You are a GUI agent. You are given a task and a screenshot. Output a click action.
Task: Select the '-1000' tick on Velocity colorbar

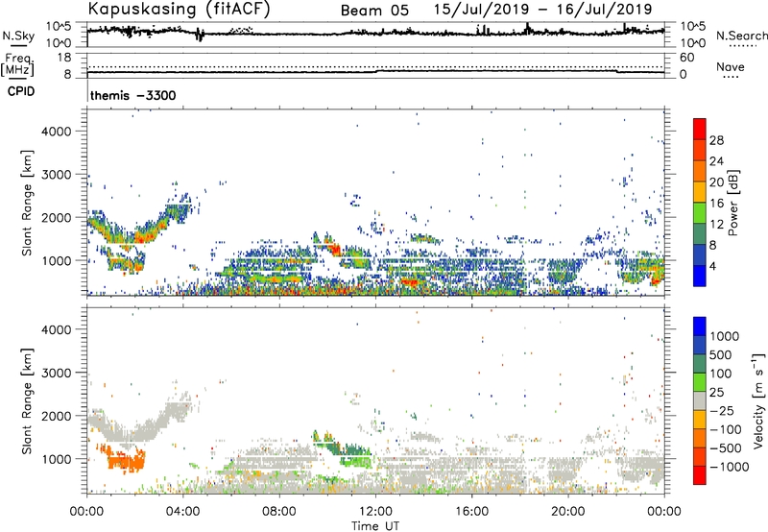(729, 467)
